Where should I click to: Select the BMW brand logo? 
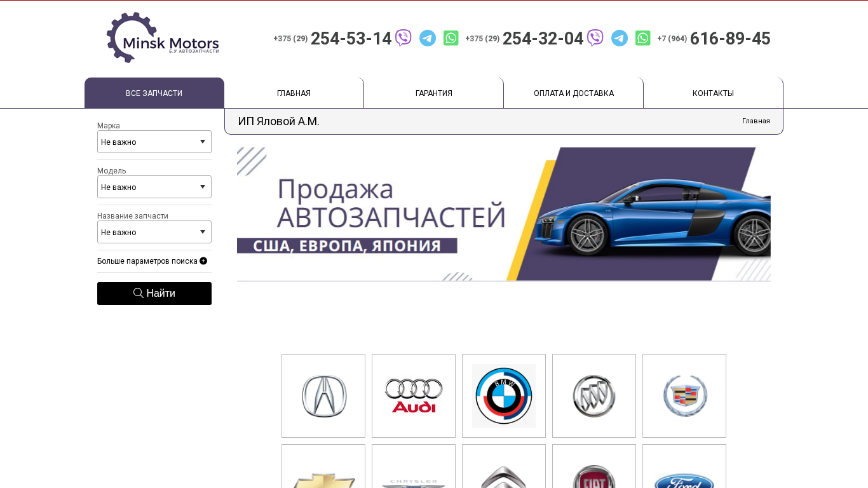(504, 396)
